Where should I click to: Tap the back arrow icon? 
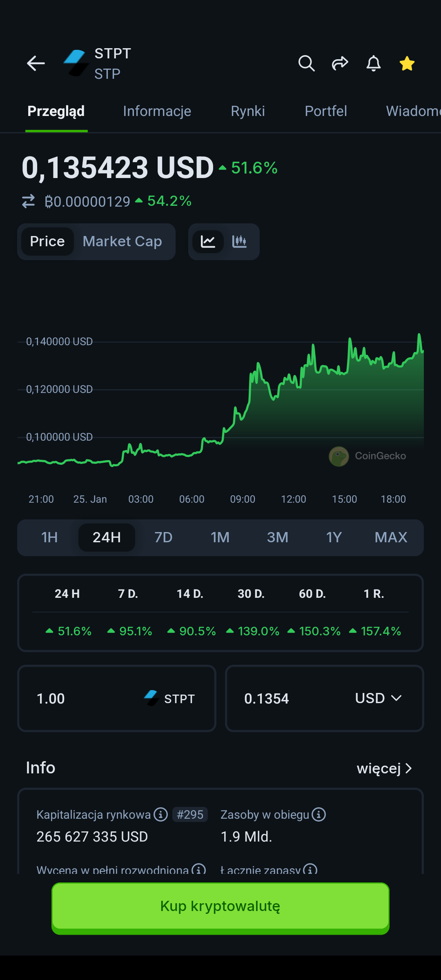pyautogui.click(x=36, y=63)
